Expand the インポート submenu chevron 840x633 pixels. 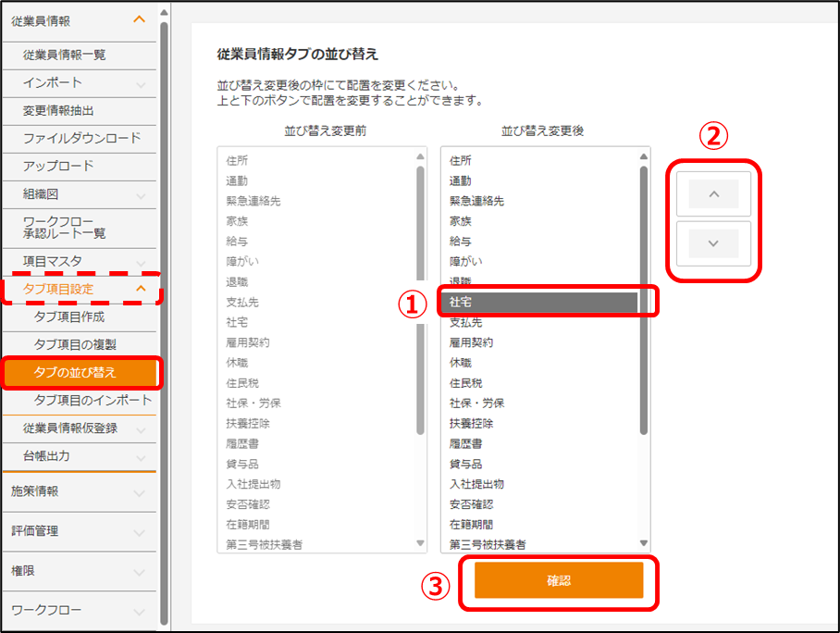pyautogui.click(x=141, y=83)
